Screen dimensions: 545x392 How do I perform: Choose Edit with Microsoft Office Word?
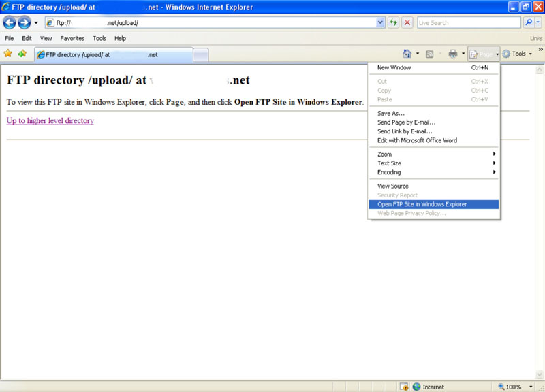click(433, 140)
